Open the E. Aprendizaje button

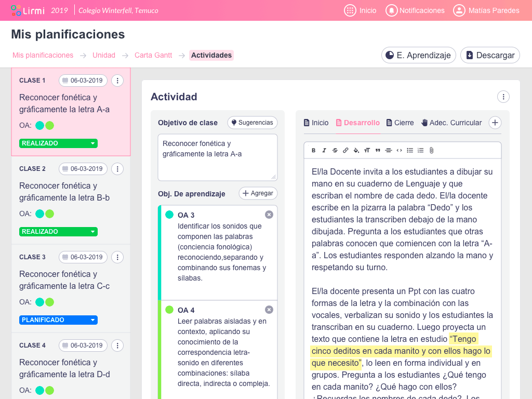point(419,55)
